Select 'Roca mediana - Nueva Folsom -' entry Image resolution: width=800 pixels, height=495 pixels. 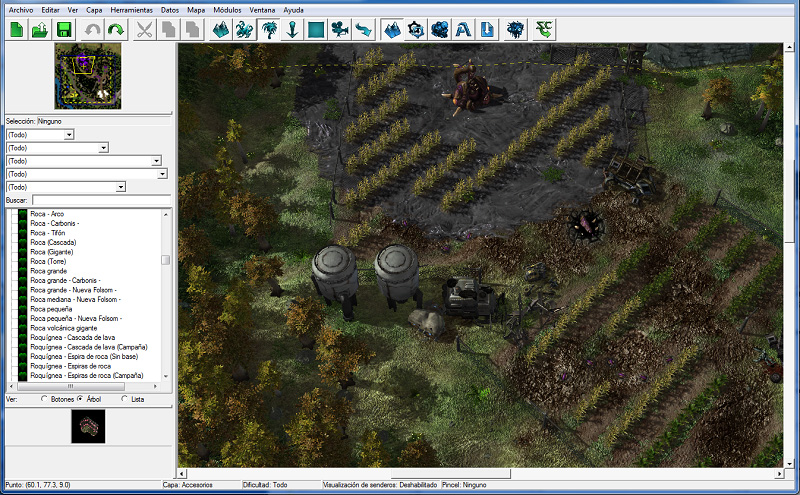coord(75,300)
